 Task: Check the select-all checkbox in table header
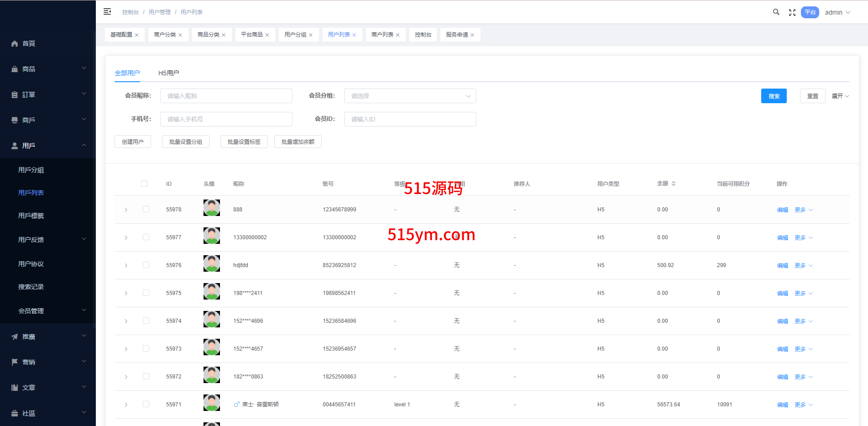[x=144, y=184]
